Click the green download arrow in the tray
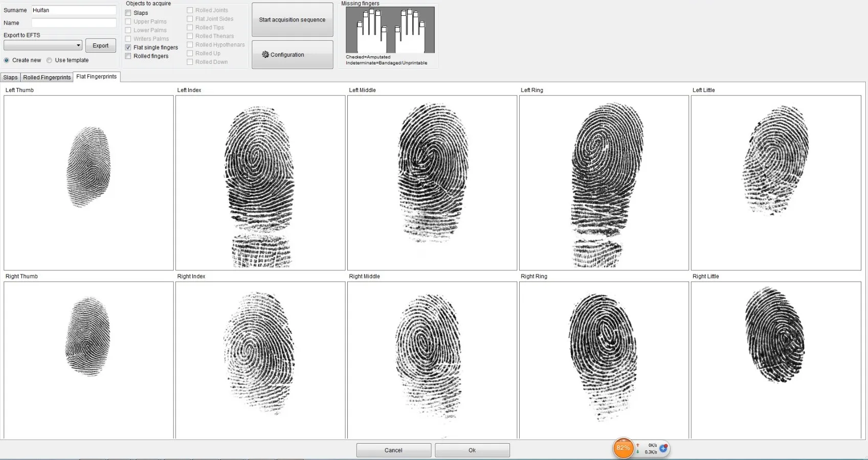This screenshot has width=868, height=460. 637,452
